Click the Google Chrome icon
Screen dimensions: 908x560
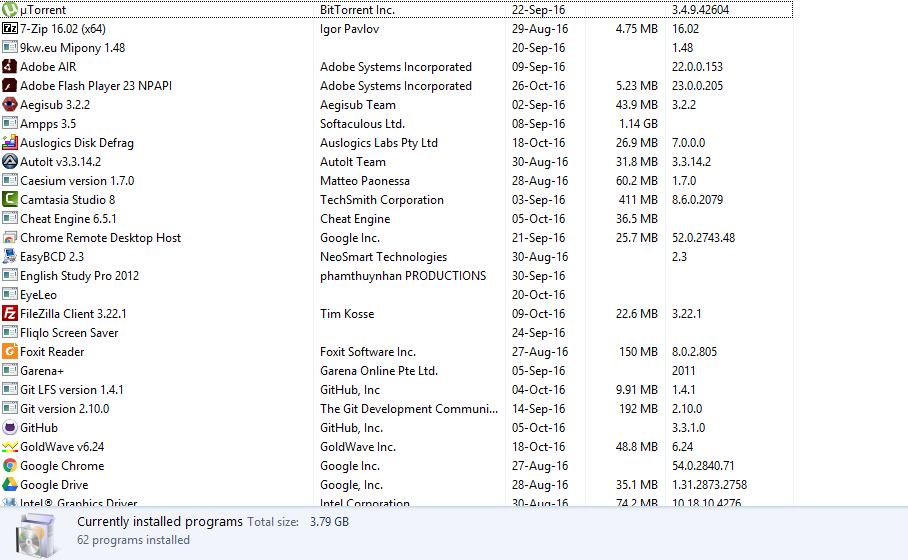[10, 466]
